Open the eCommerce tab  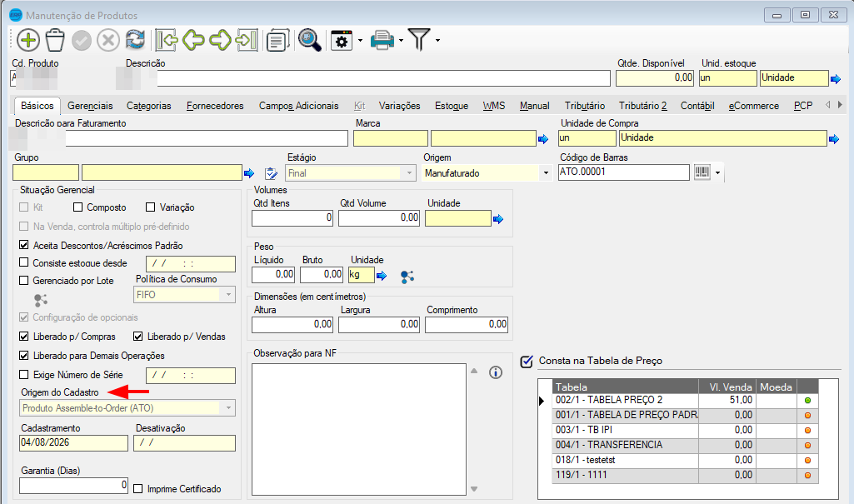754,106
